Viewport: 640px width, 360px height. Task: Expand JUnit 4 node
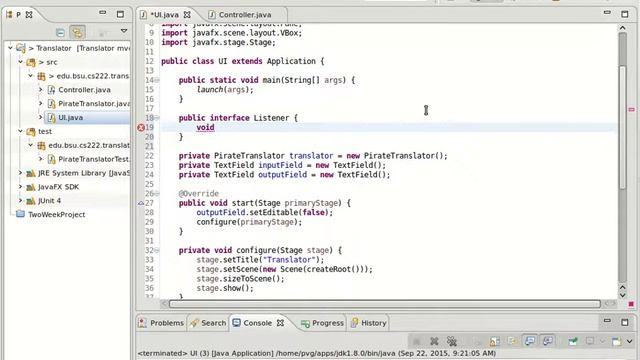point(20,200)
